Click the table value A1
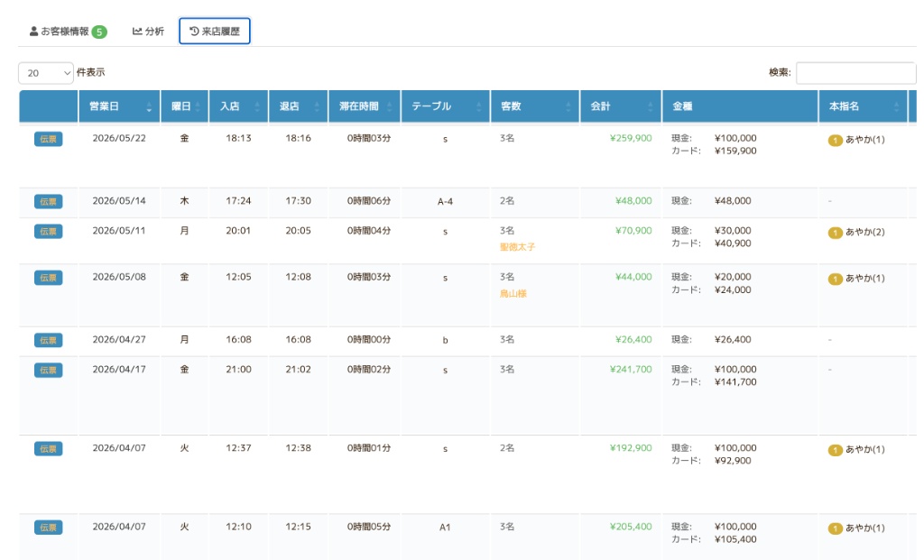Viewport: 924px width, 560px height. (445, 528)
